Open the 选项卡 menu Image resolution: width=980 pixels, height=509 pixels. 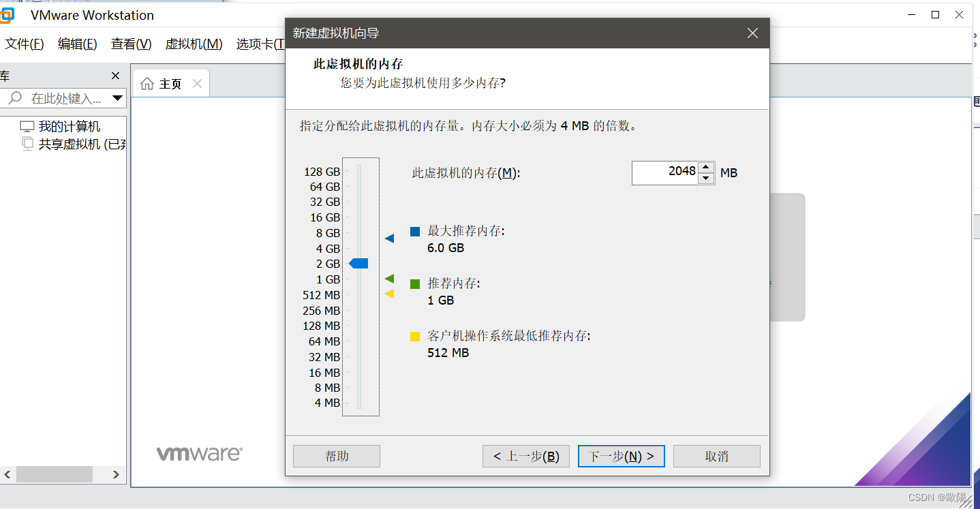(x=260, y=44)
